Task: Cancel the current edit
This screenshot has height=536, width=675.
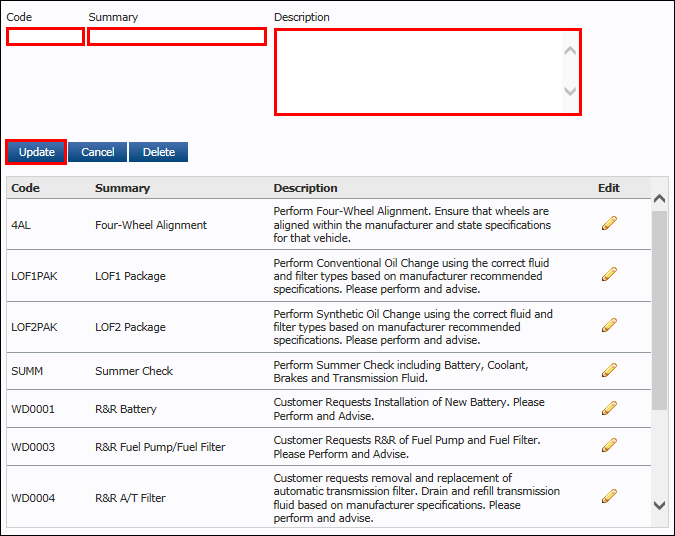Action: tap(98, 152)
